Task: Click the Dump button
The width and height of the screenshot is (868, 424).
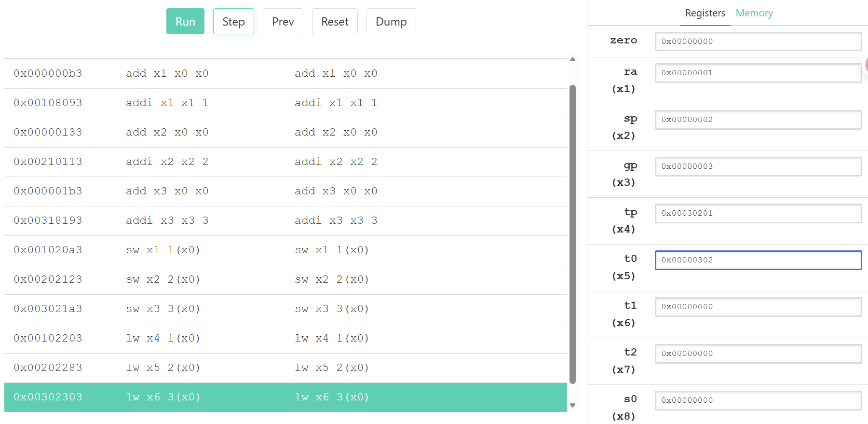Action: pos(391,22)
